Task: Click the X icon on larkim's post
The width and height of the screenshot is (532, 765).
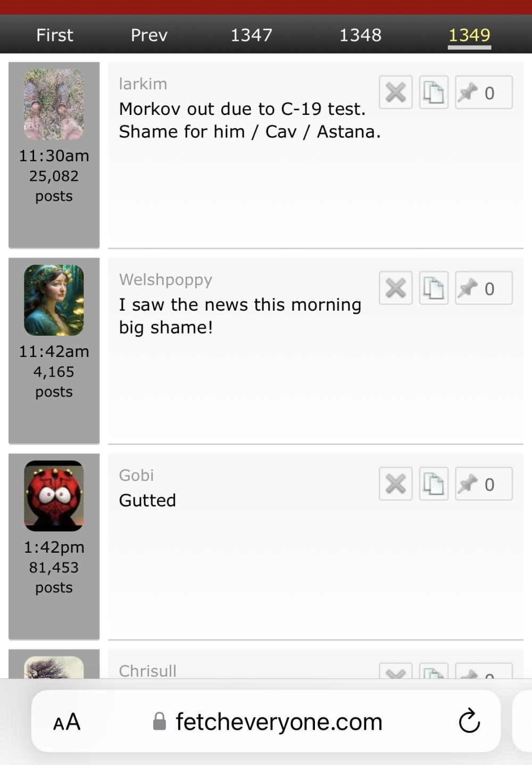Action: pos(396,93)
